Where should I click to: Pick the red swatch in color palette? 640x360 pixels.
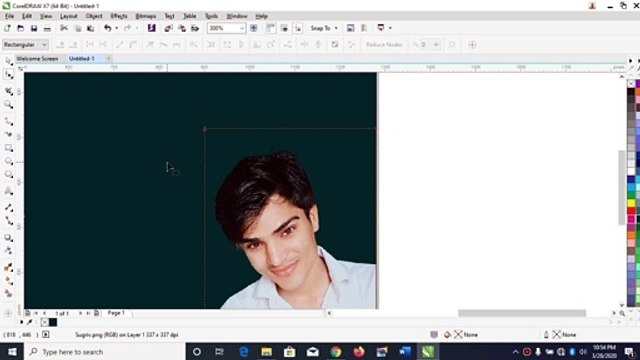click(631, 211)
